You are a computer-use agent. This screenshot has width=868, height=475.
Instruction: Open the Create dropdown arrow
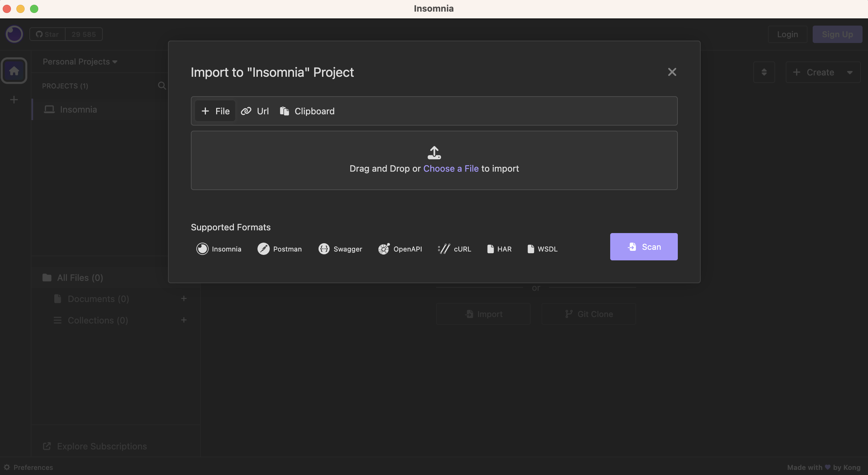[850, 72]
